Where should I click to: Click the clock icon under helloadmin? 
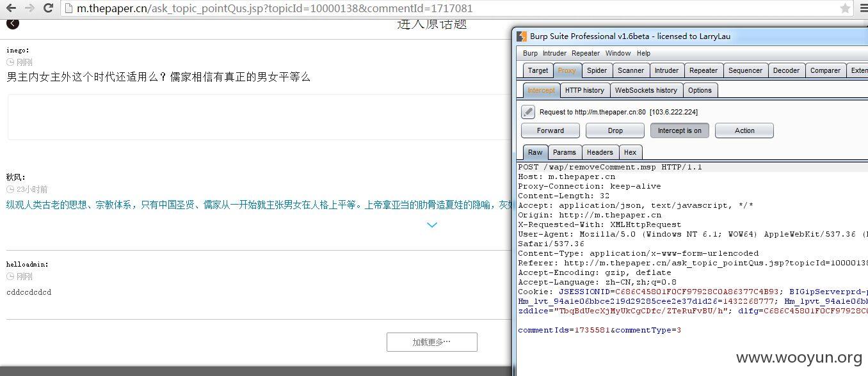(10, 277)
